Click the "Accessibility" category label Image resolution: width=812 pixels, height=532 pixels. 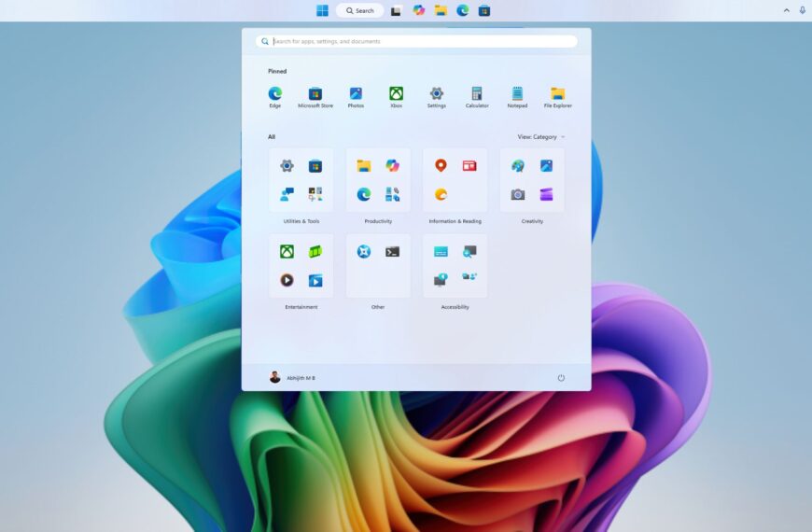pyautogui.click(x=455, y=307)
